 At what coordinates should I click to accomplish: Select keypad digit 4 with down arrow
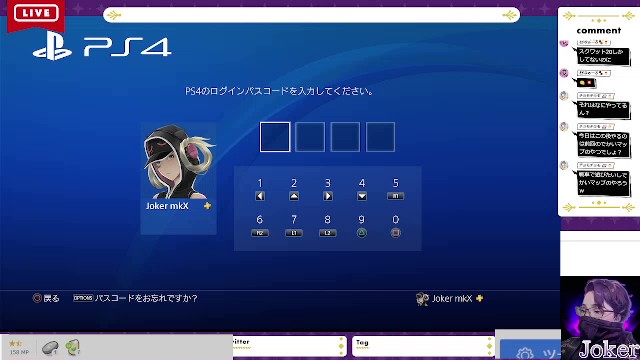click(362, 190)
